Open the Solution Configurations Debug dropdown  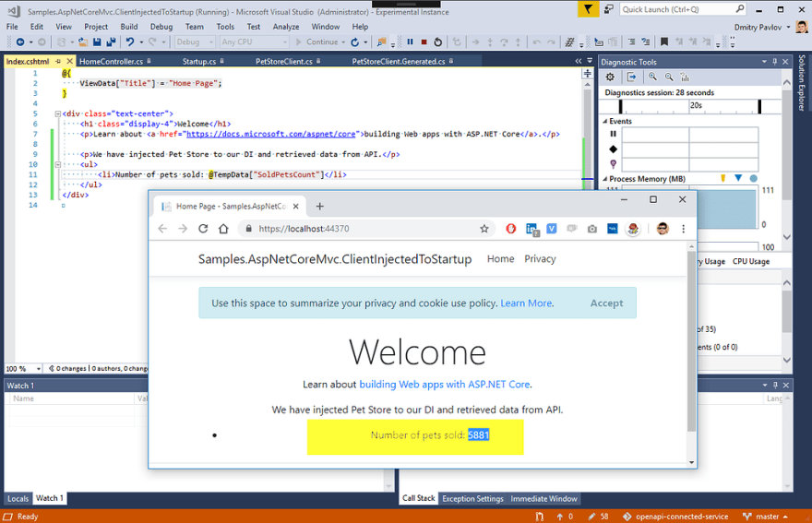click(195, 42)
